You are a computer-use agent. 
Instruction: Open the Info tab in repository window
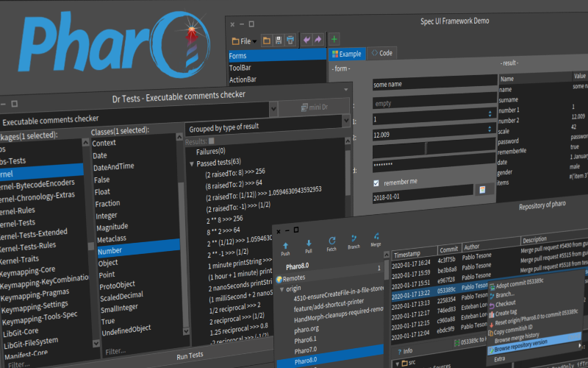405,351
